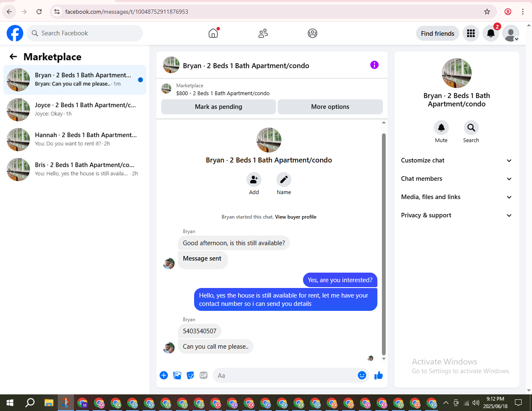This screenshot has height=411, width=532.
Task: View site information icon in address bar
Action: coord(57,12)
